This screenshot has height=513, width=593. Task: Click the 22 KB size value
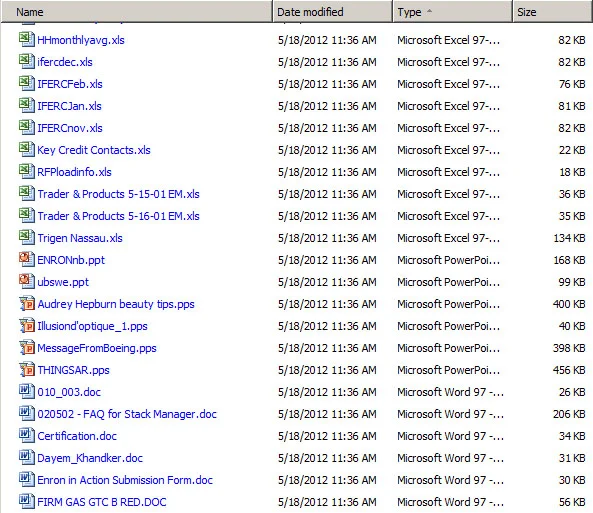pyautogui.click(x=572, y=150)
